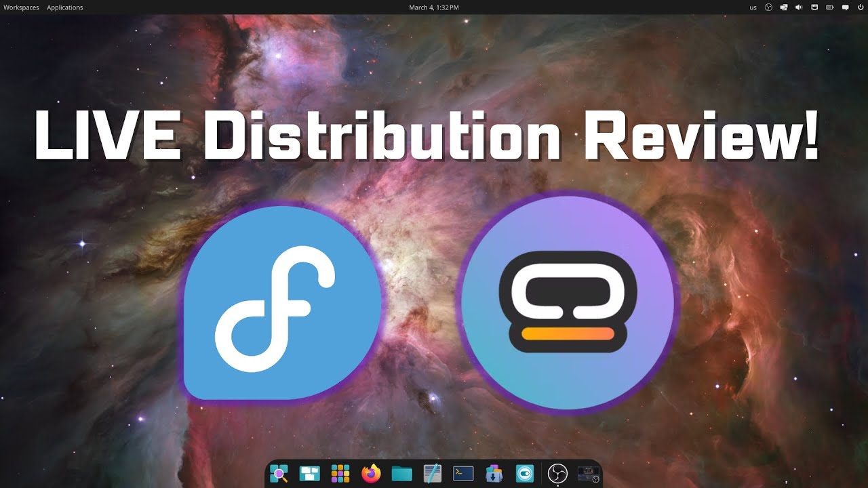The image size is (868, 488).
Task: Open the app library grid in the dock
Action: [x=340, y=473]
